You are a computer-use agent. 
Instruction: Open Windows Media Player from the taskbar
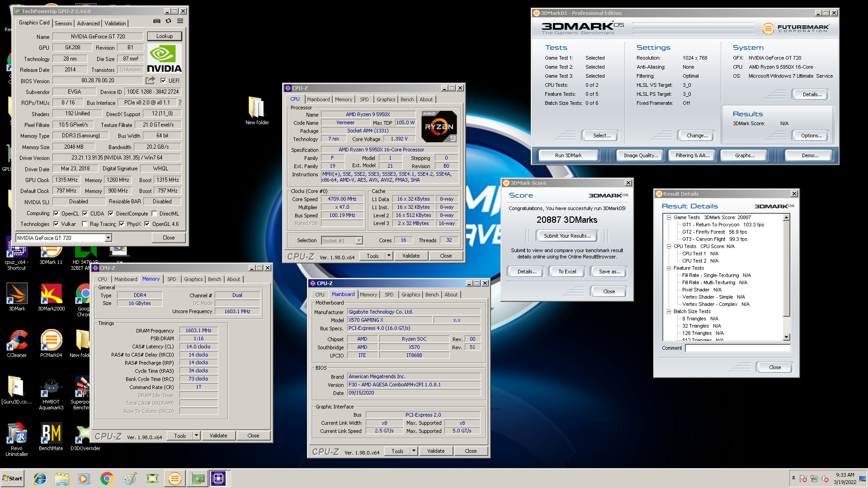(84, 479)
